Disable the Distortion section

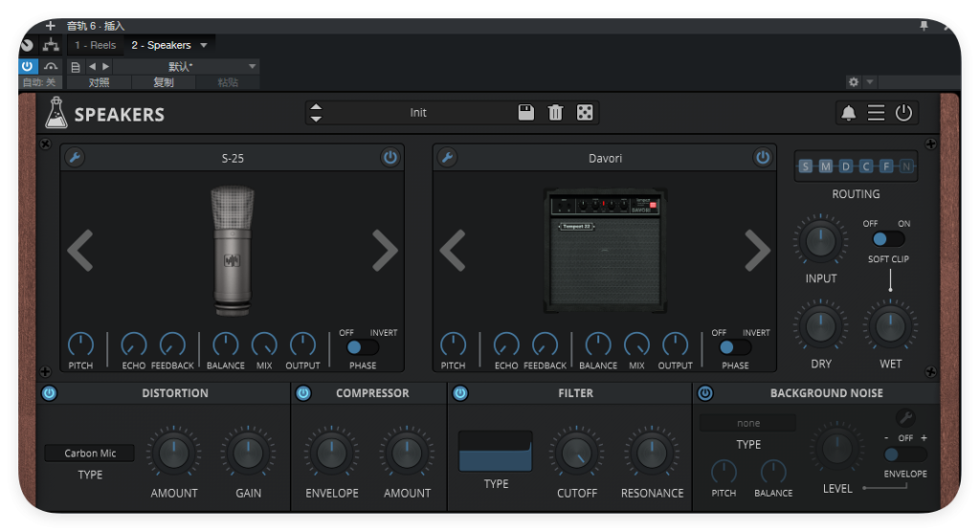[x=49, y=393]
